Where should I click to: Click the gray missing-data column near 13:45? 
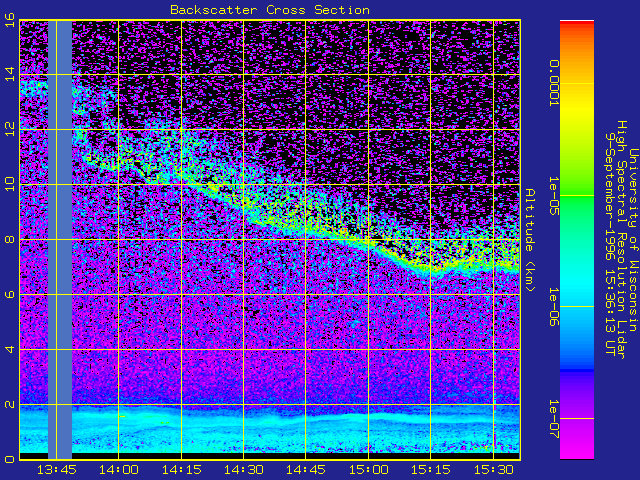click(60, 240)
